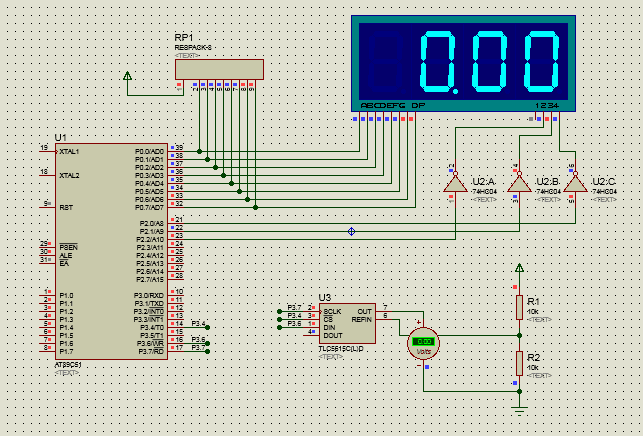Click the U1 reference label

click(x=60, y=137)
